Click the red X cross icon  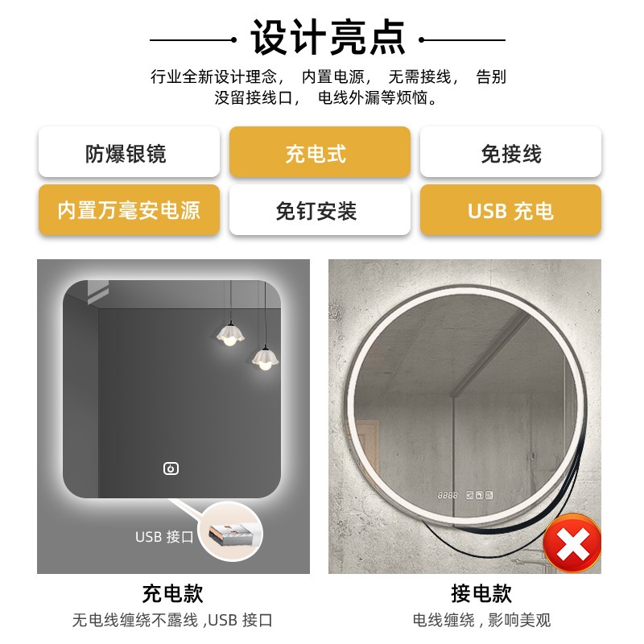(x=572, y=543)
